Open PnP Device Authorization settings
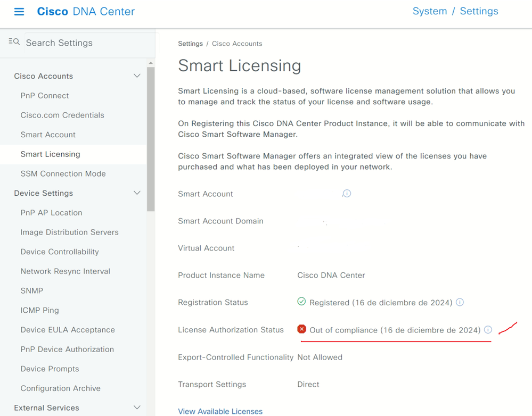Image resolution: width=532 pixels, height=416 pixels. pos(67,349)
